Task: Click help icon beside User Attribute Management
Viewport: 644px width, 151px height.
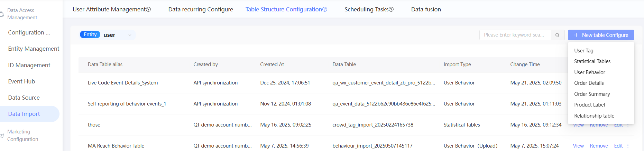Action: click(149, 10)
